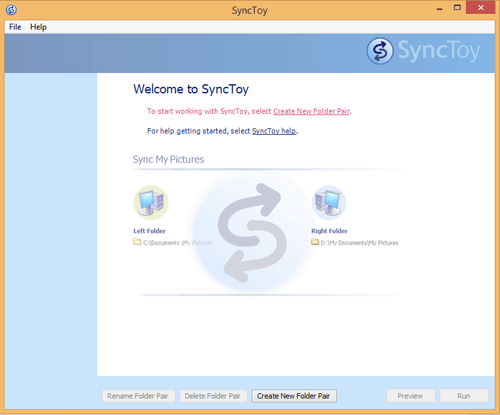Click the left folder path folder icon
Image resolution: width=500 pixels, height=415 pixels.
tap(137, 242)
